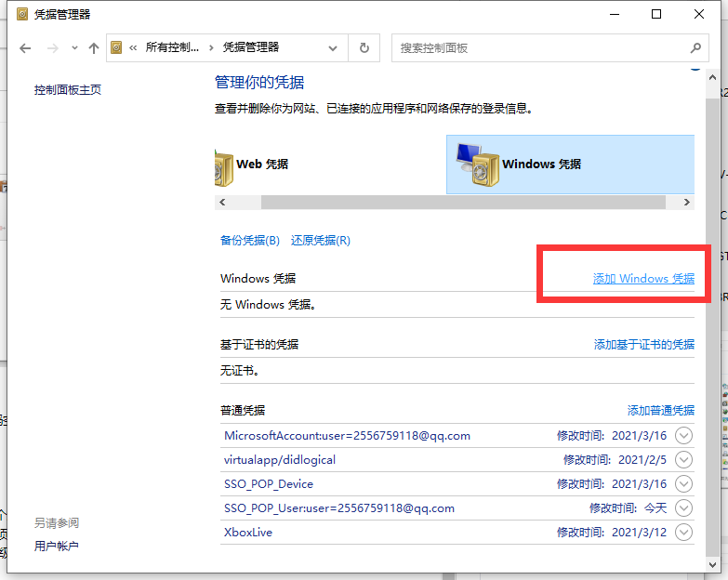Refresh the Credential Manager page
This screenshot has height=580, width=728.
coord(364,48)
